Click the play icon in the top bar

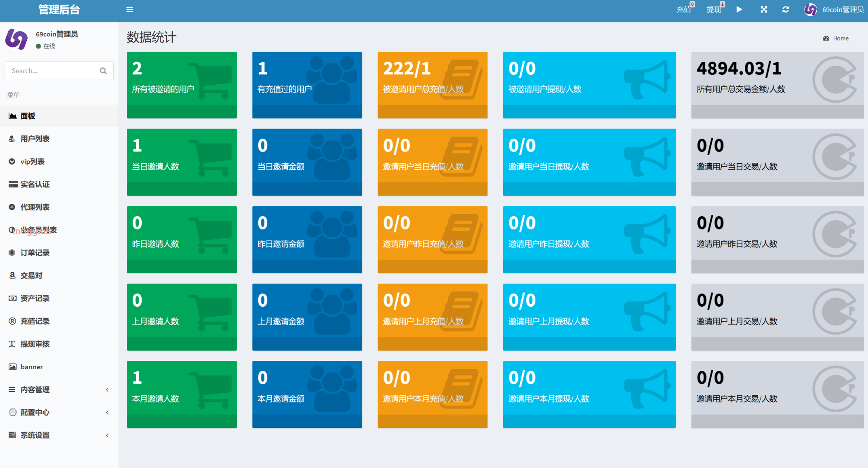(739, 9)
